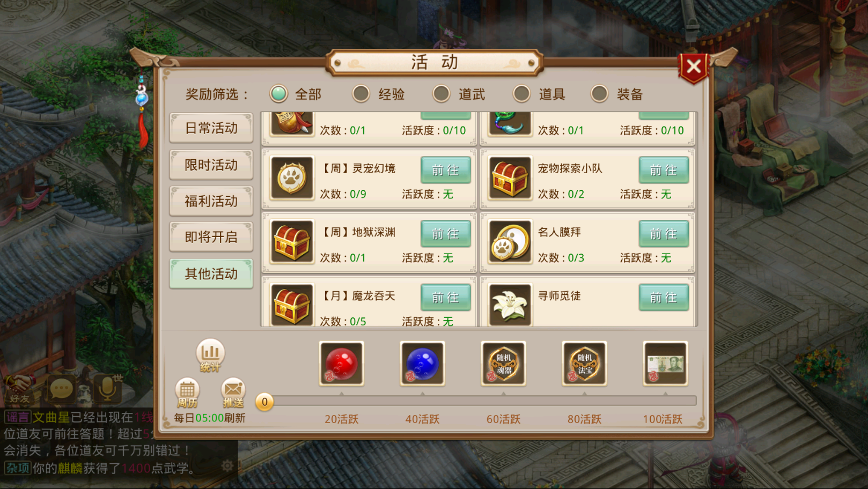Click 前往 for 名人膜拜
This screenshot has width=868, height=489.
(664, 234)
